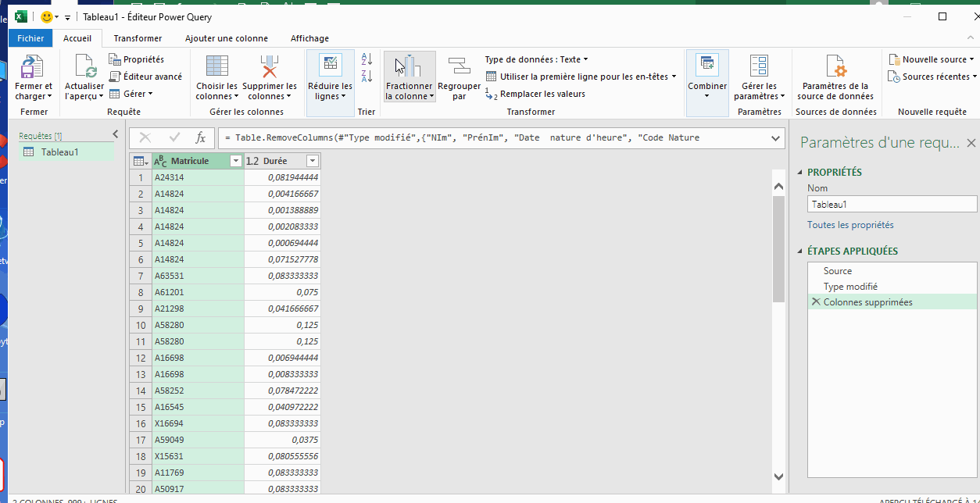Click the Choisir les colonnes icon

point(216,66)
